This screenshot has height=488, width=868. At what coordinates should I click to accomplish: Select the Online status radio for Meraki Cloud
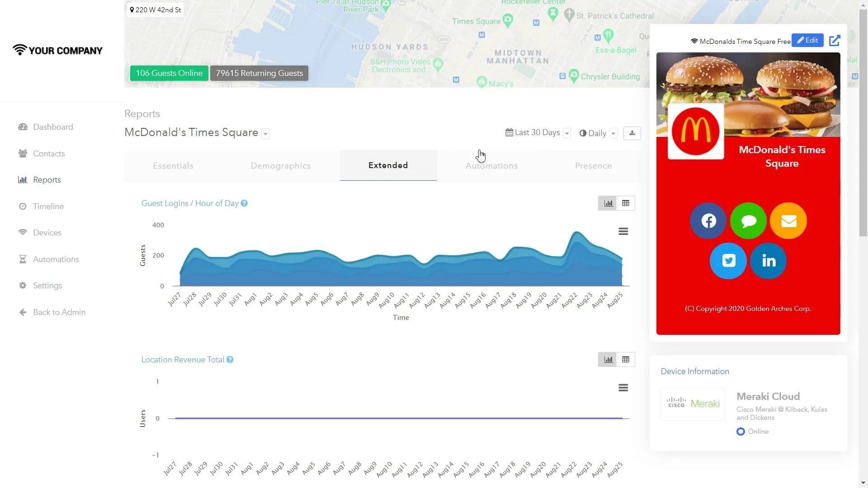pyautogui.click(x=740, y=432)
